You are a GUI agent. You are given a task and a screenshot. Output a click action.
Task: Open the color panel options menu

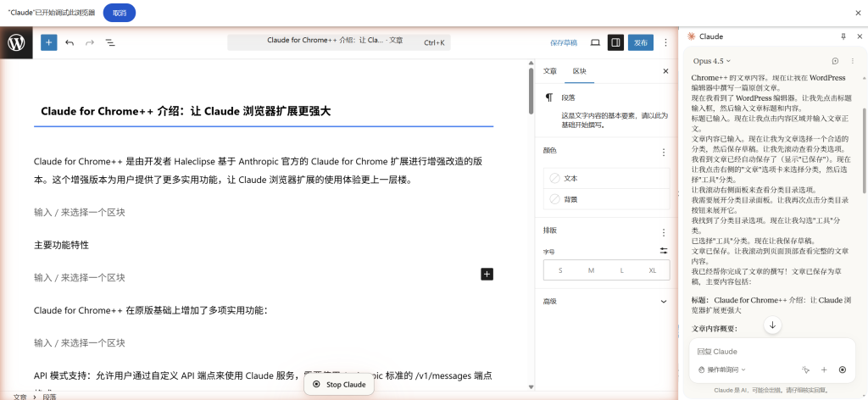point(664,153)
